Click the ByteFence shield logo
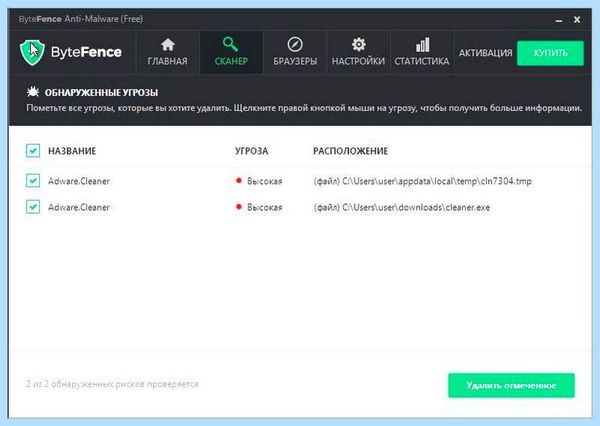This screenshot has width=600, height=426. pyautogui.click(x=33, y=52)
